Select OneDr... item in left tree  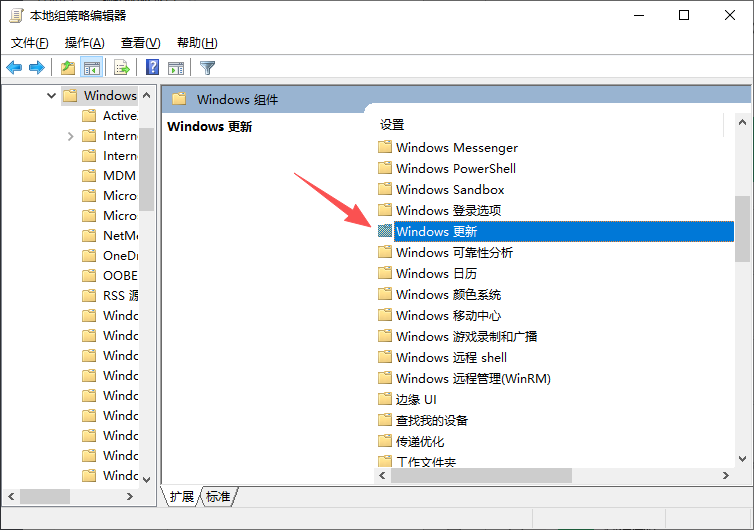pyautogui.click(x=120, y=255)
